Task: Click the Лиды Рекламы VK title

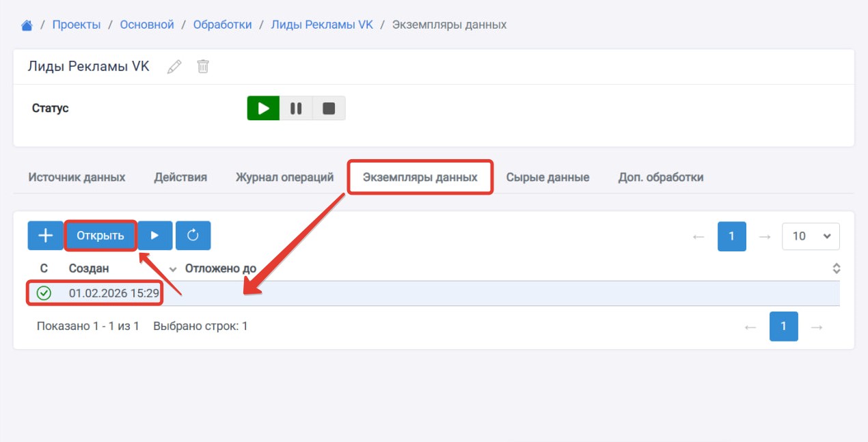Action: [89, 66]
